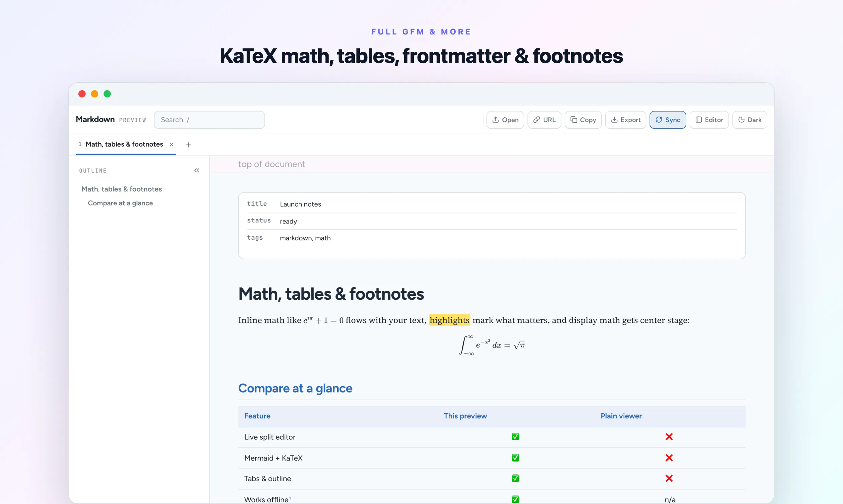Load markdown from a URL

click(544, 120)
